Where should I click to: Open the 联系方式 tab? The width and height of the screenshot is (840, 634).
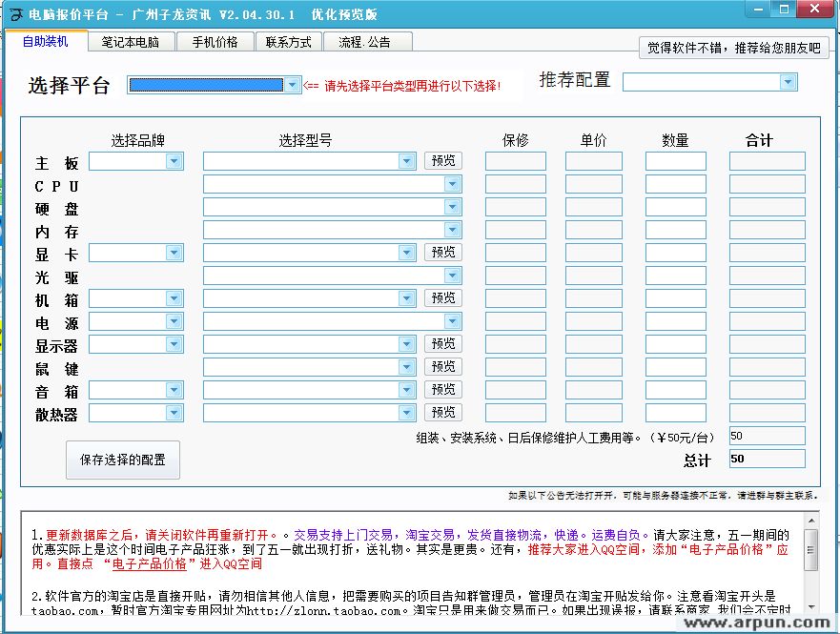289,42
